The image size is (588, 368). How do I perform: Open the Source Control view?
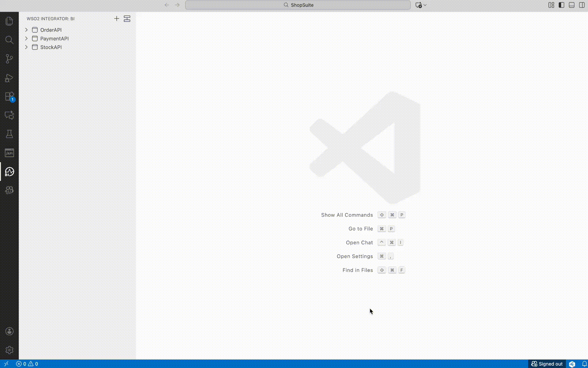point(9,59)
